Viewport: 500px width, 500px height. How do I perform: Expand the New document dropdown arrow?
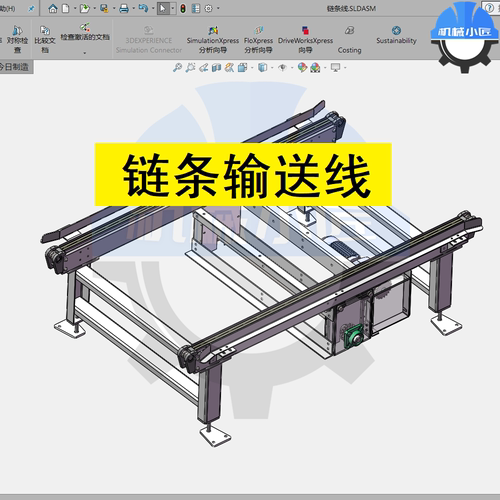(75, 8)
